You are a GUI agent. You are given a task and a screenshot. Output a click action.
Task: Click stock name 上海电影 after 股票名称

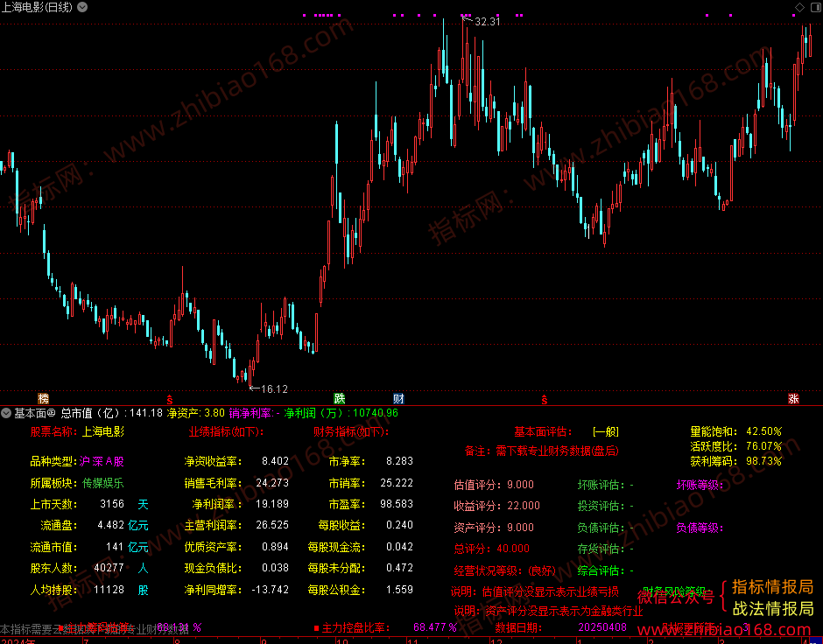[103, 431]
